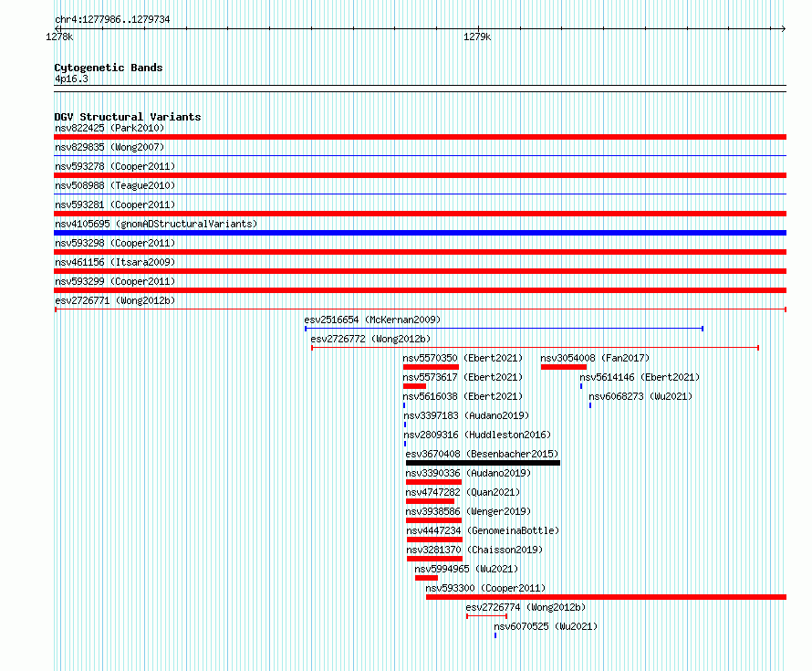Open nsv3390336 (Audano2019) label
812x671 pixels.
469,473
